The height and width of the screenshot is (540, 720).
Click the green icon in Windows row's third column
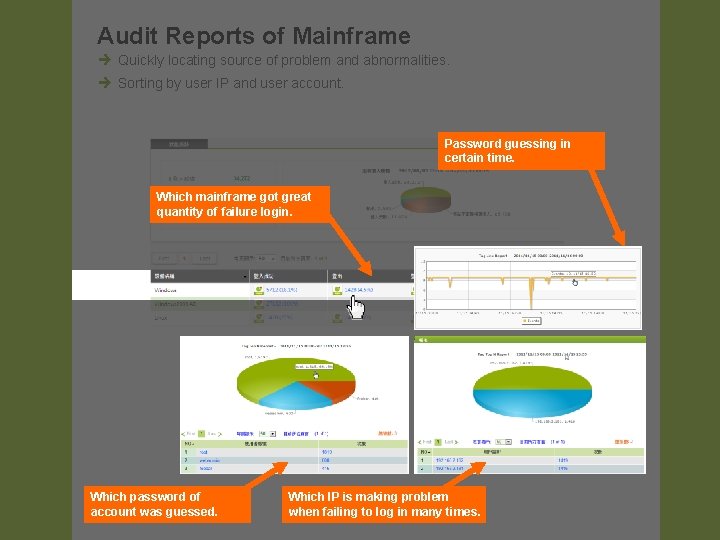pyautogui.click(x=337, y=290)
